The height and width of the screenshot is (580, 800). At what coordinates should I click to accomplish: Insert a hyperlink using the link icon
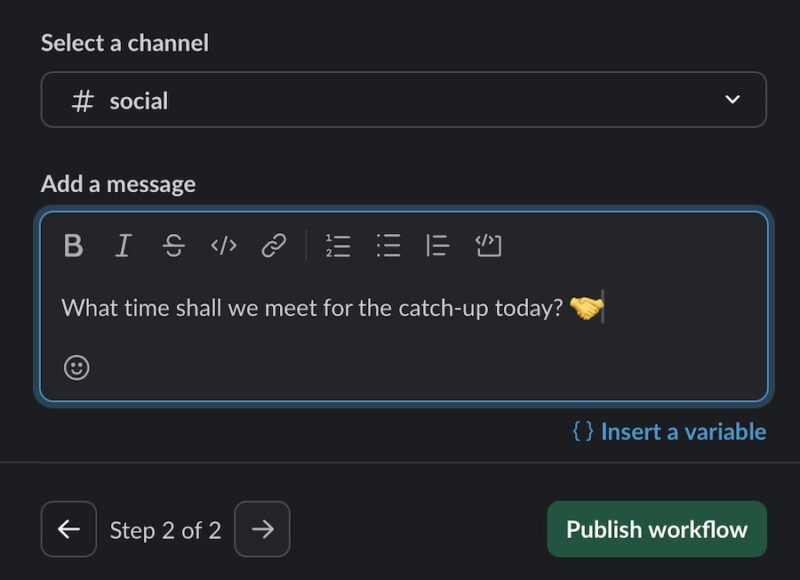(x=275, y=245)
